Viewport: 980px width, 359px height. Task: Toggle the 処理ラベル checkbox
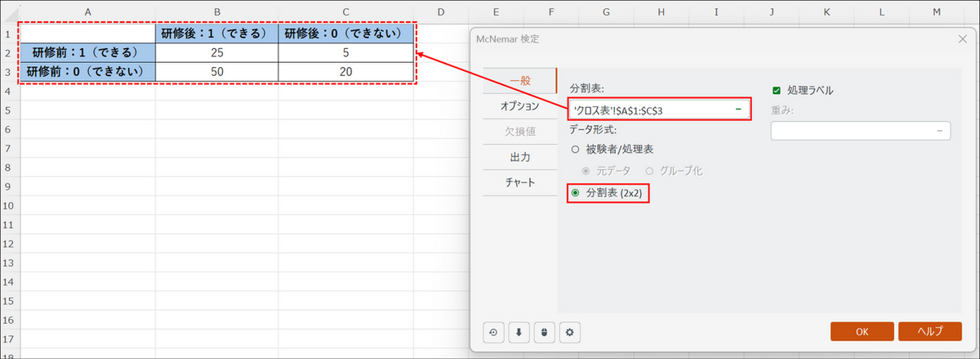(777, 90)
